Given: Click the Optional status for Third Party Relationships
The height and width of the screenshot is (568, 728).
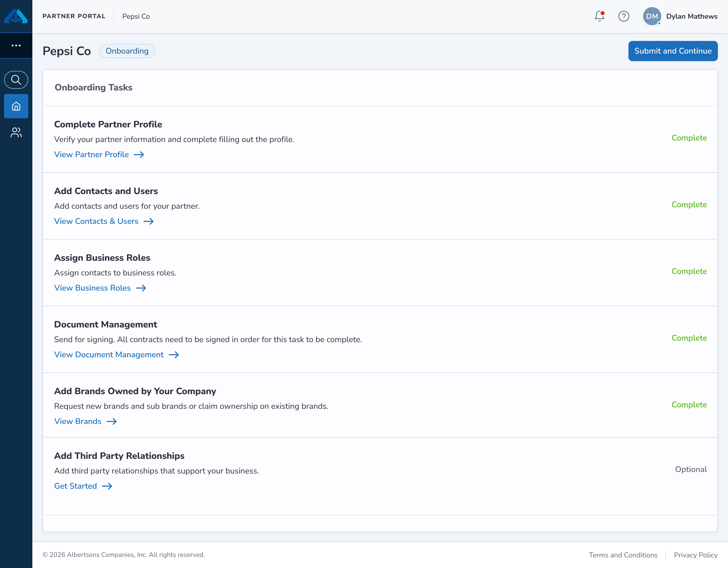Looking at the screenshot, I should click(x=691, y=469).
